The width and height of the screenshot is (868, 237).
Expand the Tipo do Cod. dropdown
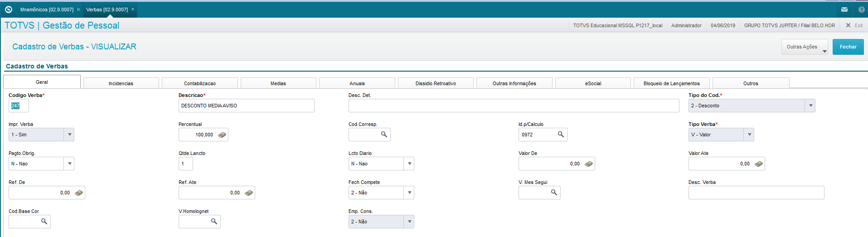pyautogui.click(x=810, y=106)
